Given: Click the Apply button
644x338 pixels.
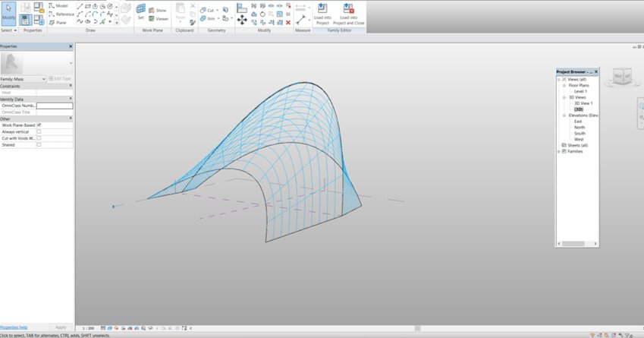Looking at the screenshot, I should tap(61, 327).
